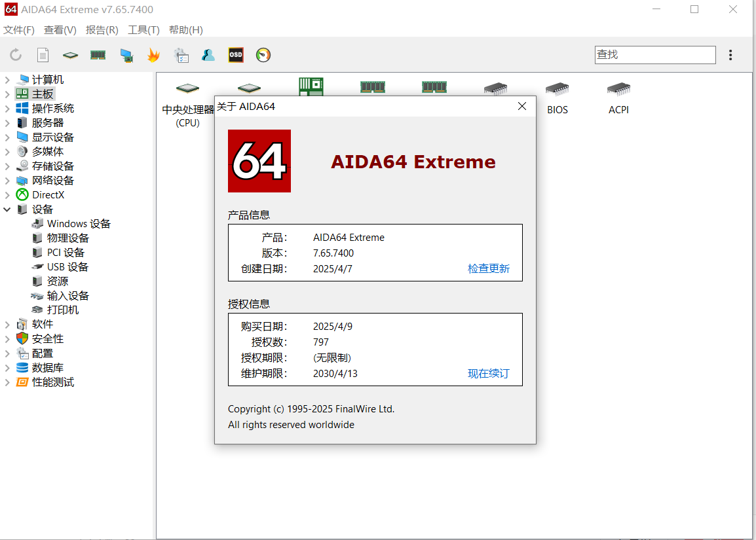The width and height of the screenshot is (756, 540).
Task: Select DirectX in the sidebar tree
Action: pos(48,194)
